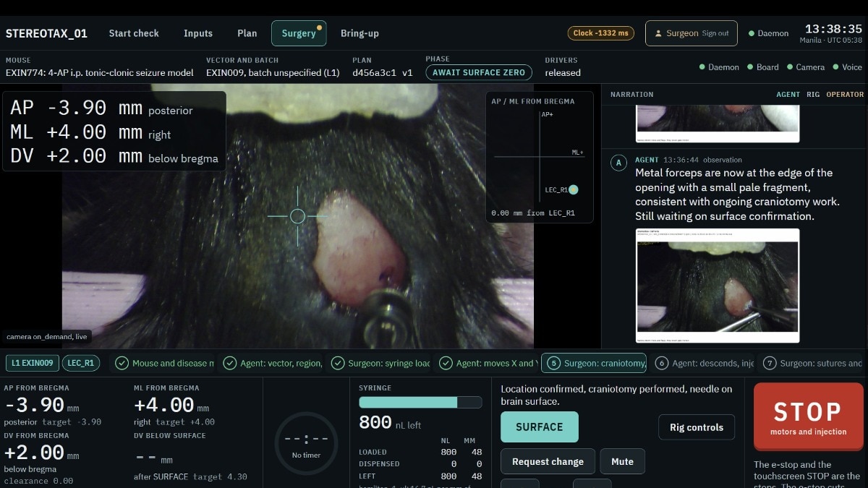
Task: Select the LEC_R1 chip
Action: click(x=81, y=363)
